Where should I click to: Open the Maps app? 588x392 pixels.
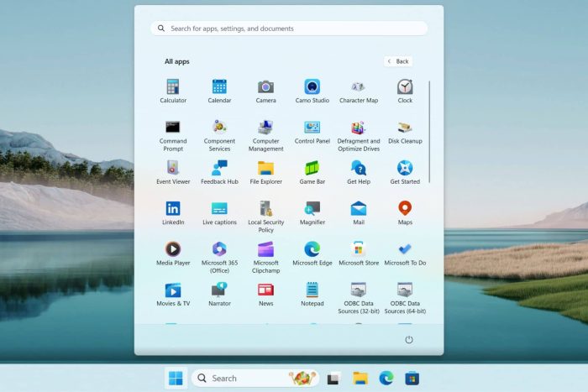tap(405, 213)
